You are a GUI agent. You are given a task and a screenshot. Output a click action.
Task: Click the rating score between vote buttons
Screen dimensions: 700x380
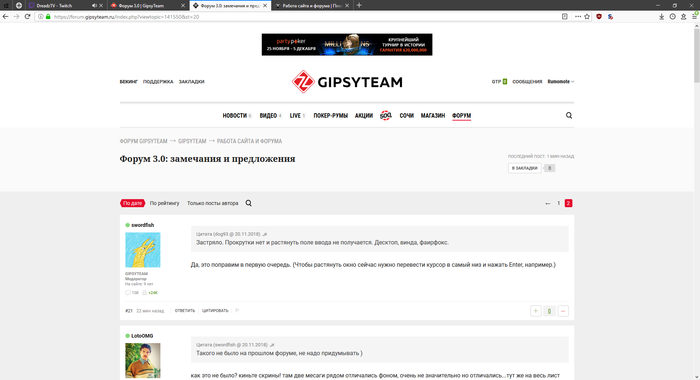pyautogui.click(x=550, y=311)
